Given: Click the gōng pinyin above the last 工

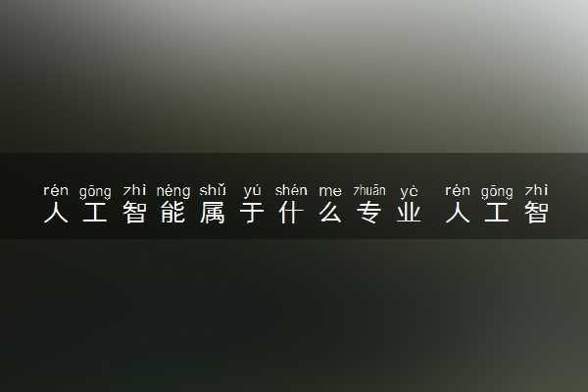Looking at the screenshot, I should coord(497,191).
